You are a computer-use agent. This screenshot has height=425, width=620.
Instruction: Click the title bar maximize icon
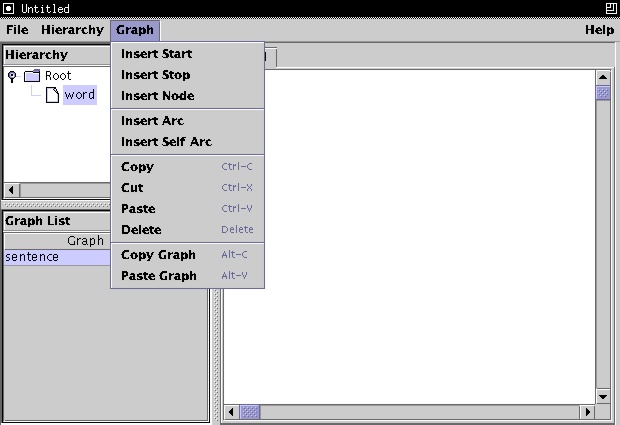point(611,8)
